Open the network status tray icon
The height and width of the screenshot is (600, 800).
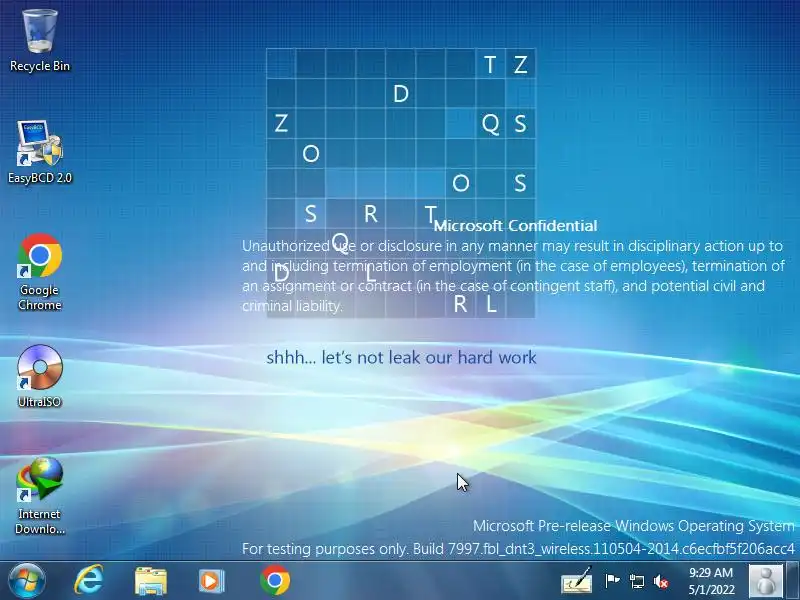[x=636, y=581]
